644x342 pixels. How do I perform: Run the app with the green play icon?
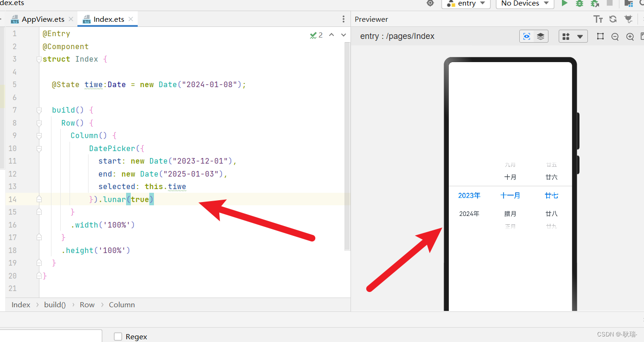click(564, 3)
